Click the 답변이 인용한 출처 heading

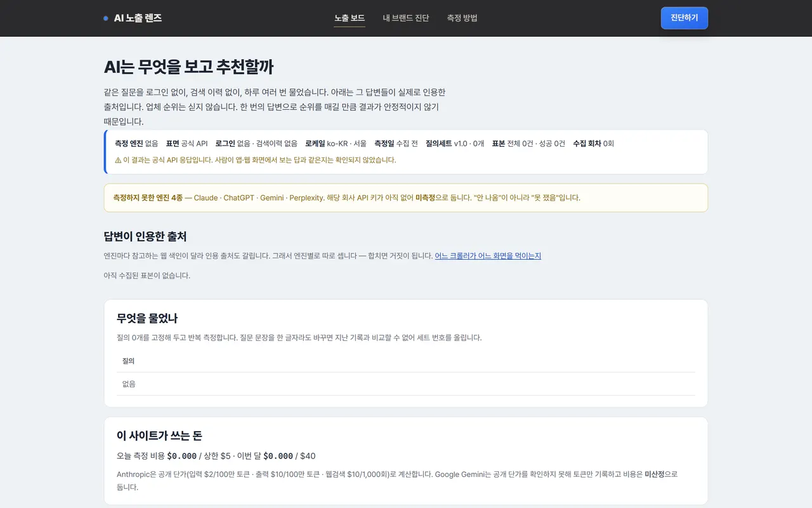click(x=145, y=236)
